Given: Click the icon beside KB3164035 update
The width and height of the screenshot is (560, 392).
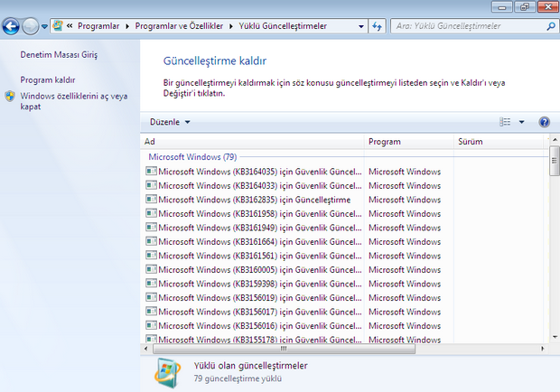Looking at the screenshot, I should pos(151,172).
